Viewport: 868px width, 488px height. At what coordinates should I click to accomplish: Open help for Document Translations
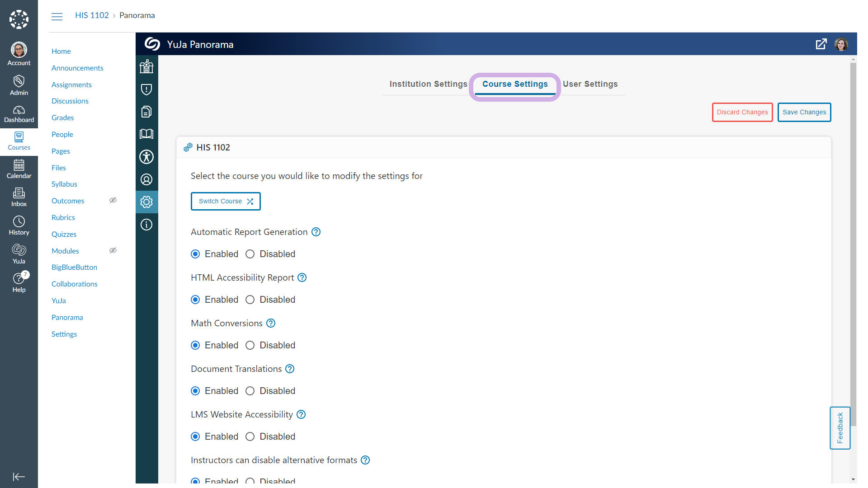[290, 369]
